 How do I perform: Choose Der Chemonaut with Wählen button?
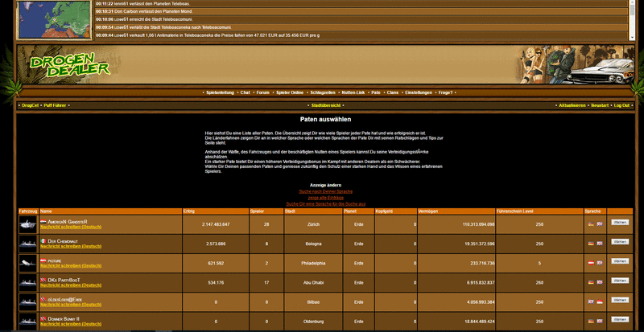[x=620, y=242]
